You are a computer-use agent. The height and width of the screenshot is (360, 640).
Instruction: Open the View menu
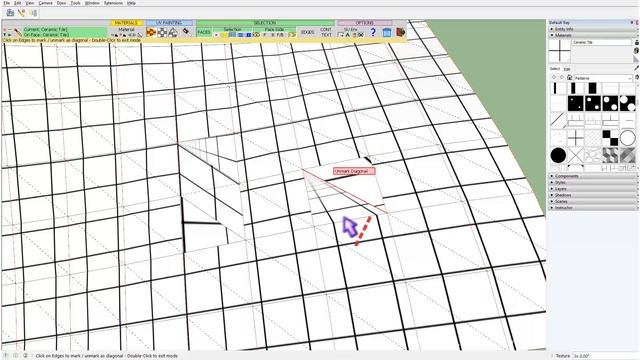pos(30,3)
